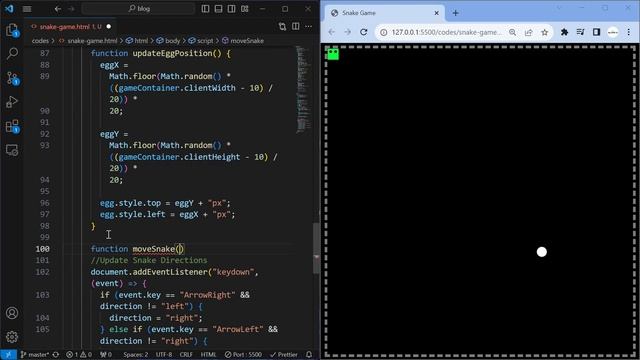Select the codes breadcrumb segment
640x360 pixels.
click(40, 41)
